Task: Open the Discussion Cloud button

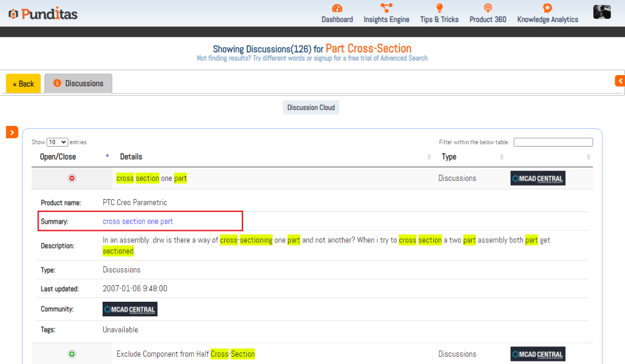Action: (311, 107)
